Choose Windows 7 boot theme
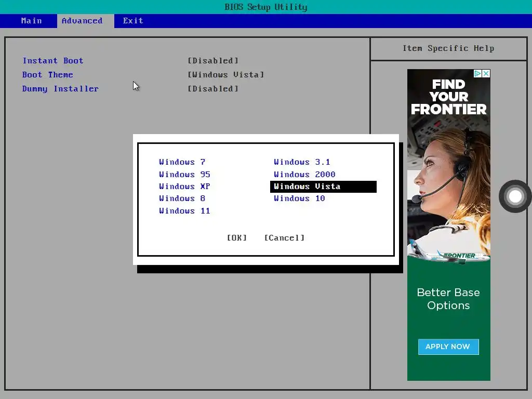532x399 pixels. click(x=182, y=162)
